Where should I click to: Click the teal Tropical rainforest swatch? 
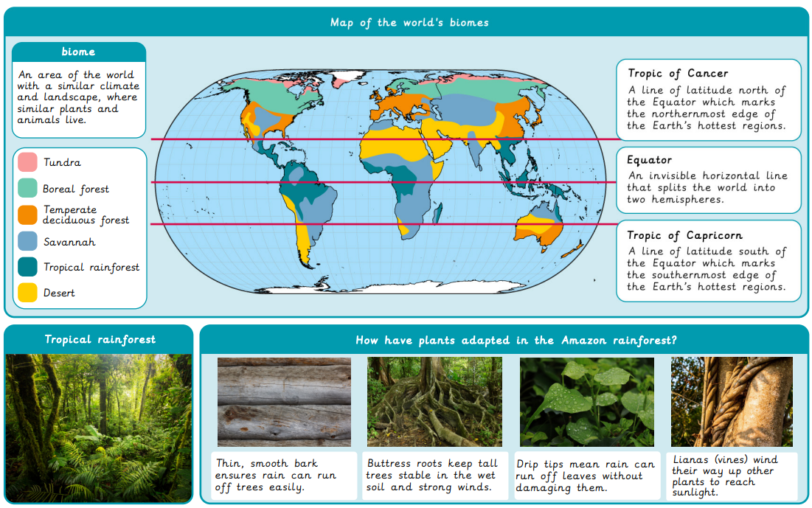click(x=27, y=267)
